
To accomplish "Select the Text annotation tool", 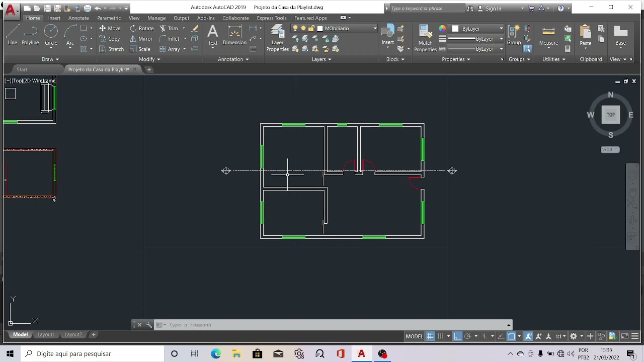I will pos(213,35).
